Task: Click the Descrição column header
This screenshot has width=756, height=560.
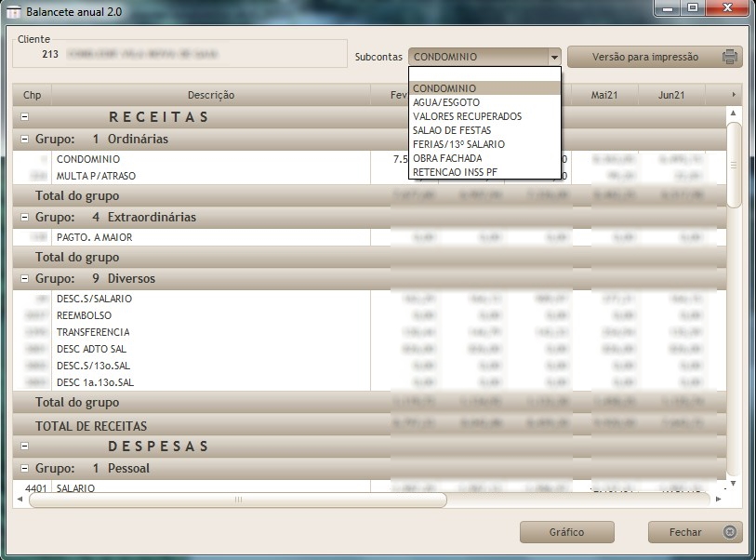Action: (x=211, y=95)
